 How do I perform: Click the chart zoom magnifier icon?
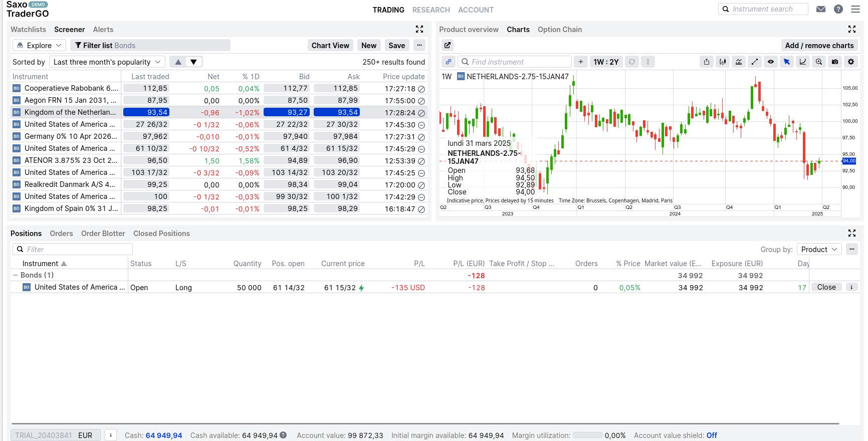(819, 62)
